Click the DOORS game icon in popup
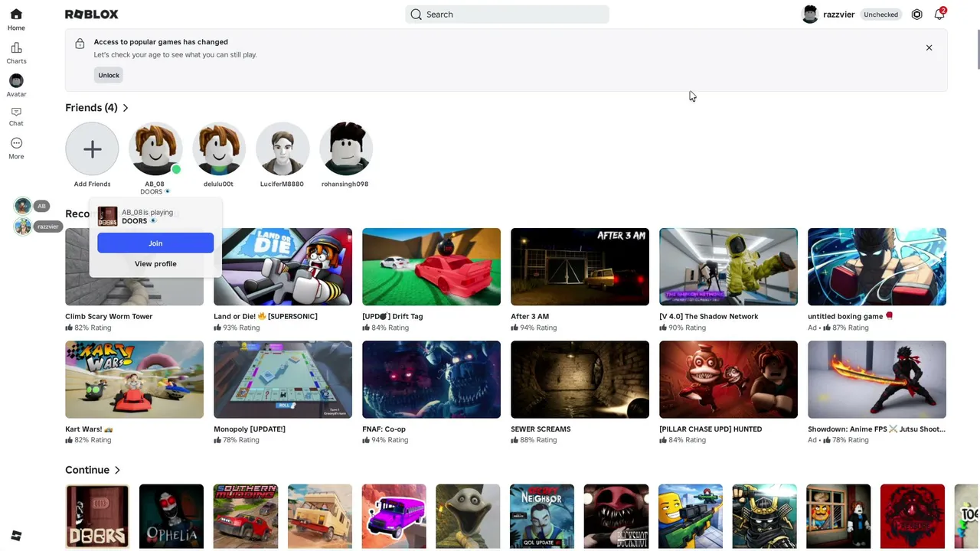Viewport: 980px width, 551px height. tap(107, 217)
